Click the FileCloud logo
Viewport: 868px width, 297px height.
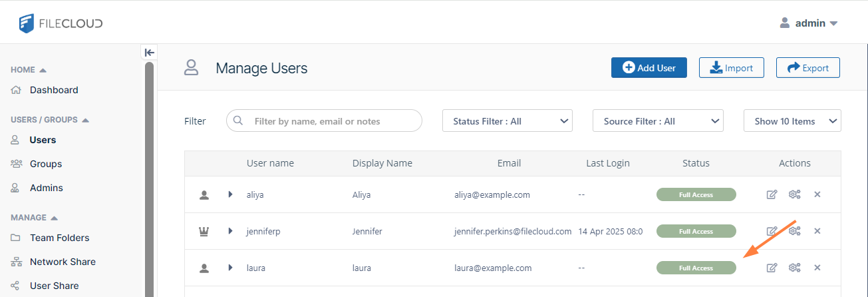(61, 24)
